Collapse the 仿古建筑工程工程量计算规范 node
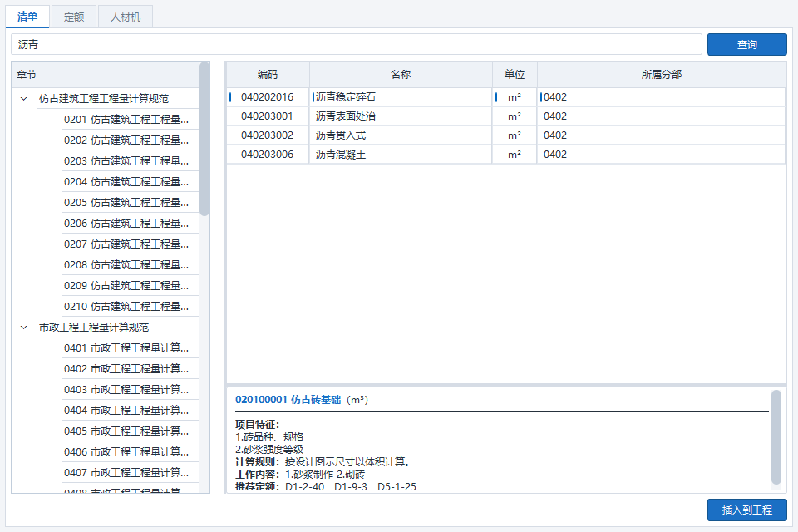This screenshot has height=532, width=798. click(24, 99)
